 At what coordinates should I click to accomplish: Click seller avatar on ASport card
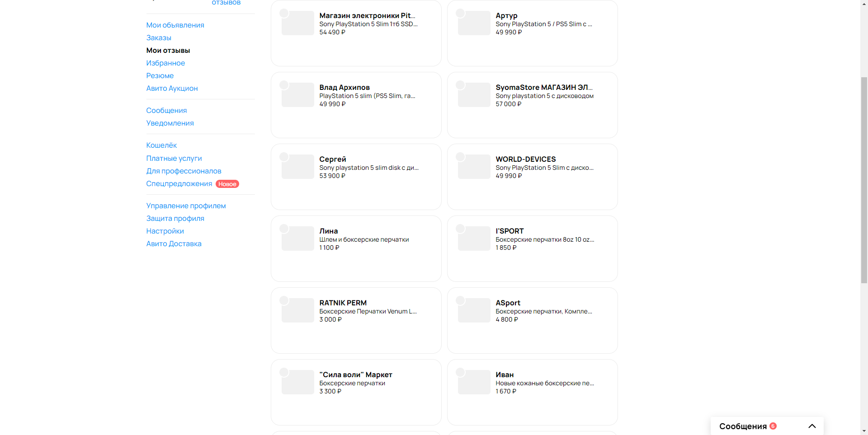[x=460, y=300]
